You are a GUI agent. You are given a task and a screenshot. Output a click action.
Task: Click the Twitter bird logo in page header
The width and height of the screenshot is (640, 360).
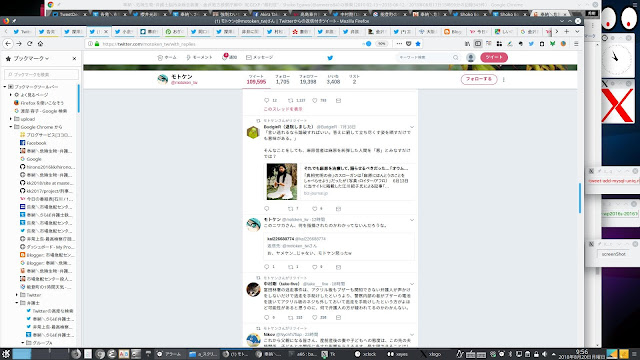coord(330,58)
